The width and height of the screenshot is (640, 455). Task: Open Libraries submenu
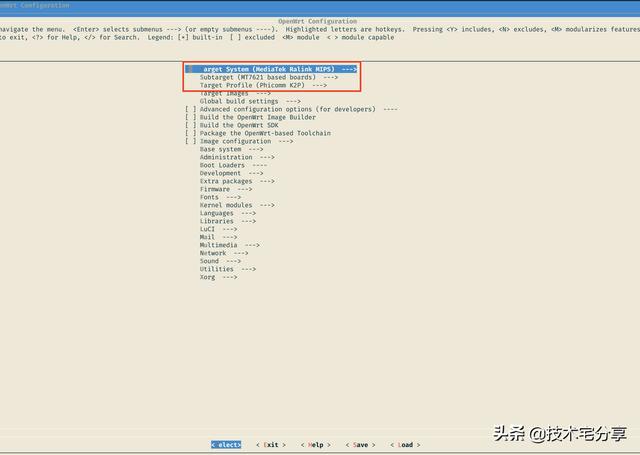pyautogui.click(x=228, y=221)
